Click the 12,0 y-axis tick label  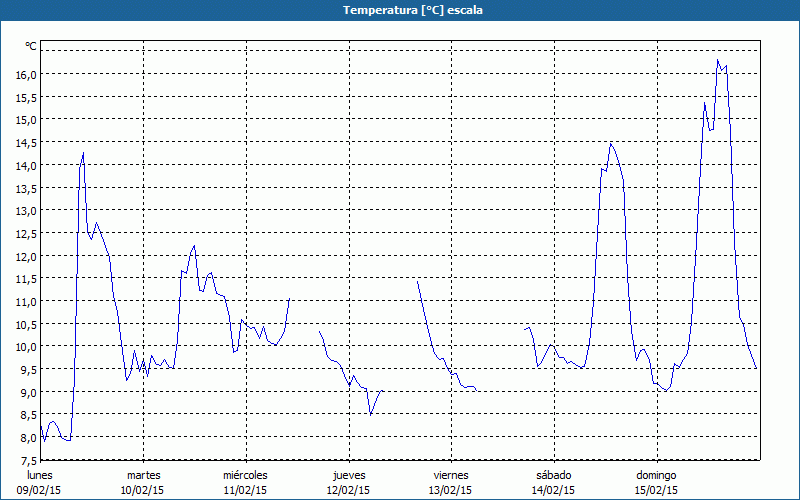tap(25, 256)
